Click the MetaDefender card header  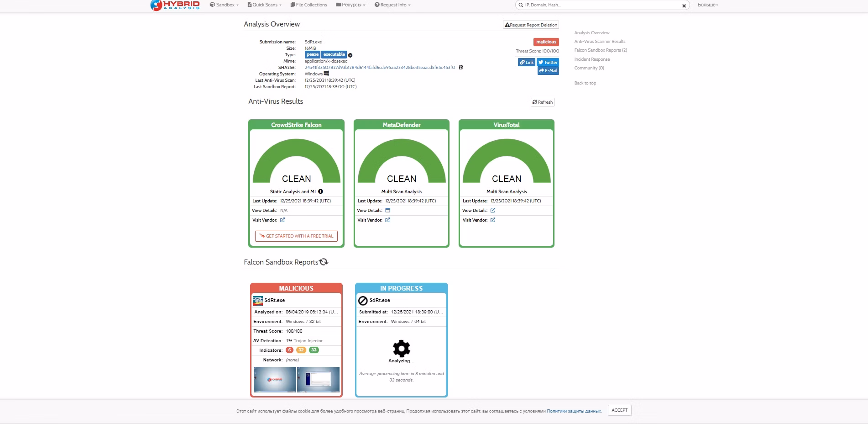(x=402, y=125)
